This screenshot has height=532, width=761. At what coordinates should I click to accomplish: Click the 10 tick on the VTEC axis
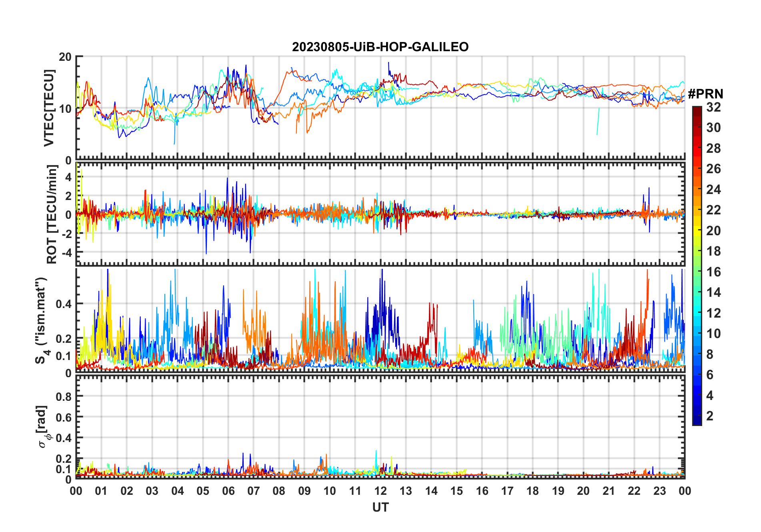(x=65, y=108)
